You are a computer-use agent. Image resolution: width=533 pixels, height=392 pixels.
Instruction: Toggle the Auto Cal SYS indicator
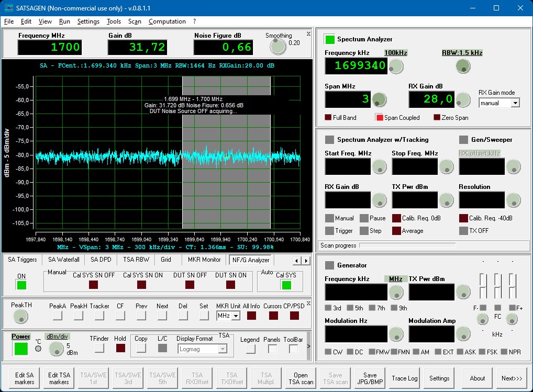286,285
